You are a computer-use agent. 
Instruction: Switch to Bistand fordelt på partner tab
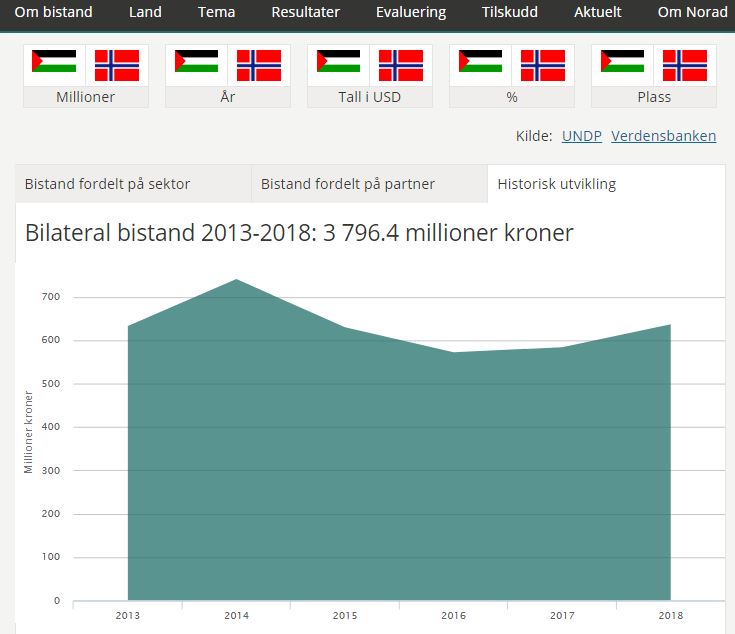click(347, 184)
